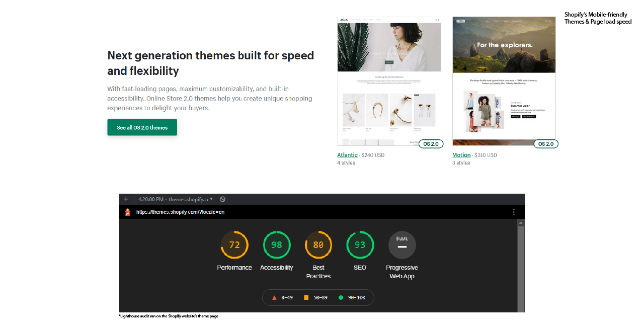The image size is (644, 329).
Task: Jump to the SEO score gauge 93
Action: pyautogui.click(x=360, y=245)
